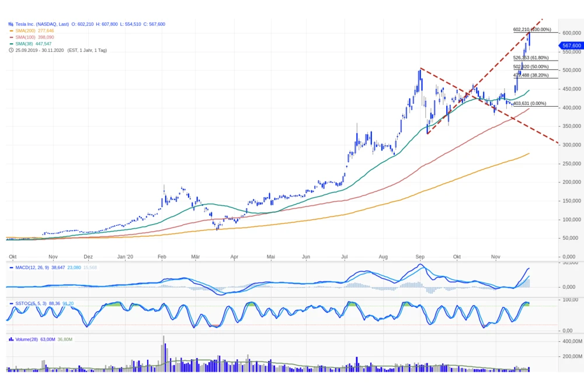Click the SSTOC legend line marker

[11, 303]
